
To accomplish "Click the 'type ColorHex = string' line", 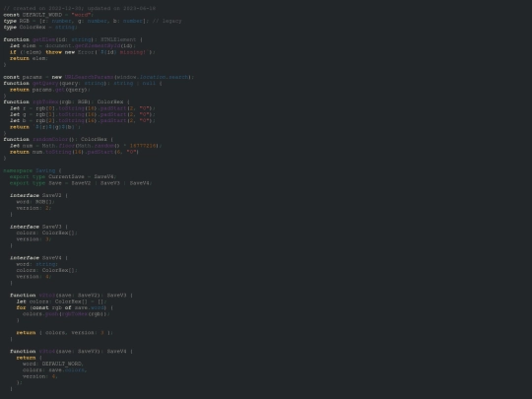I will click(x=40, y=28).
